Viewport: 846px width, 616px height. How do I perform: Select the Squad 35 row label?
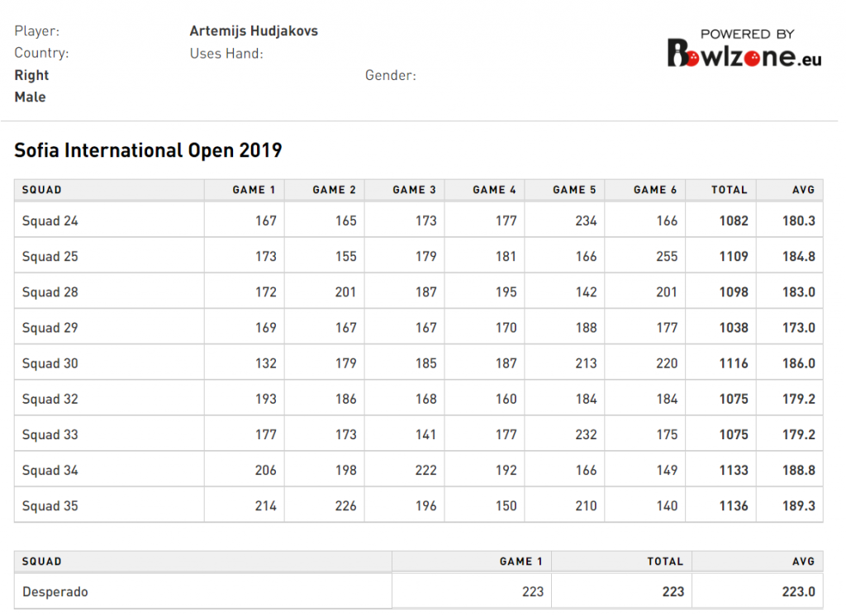coord(50,505)
